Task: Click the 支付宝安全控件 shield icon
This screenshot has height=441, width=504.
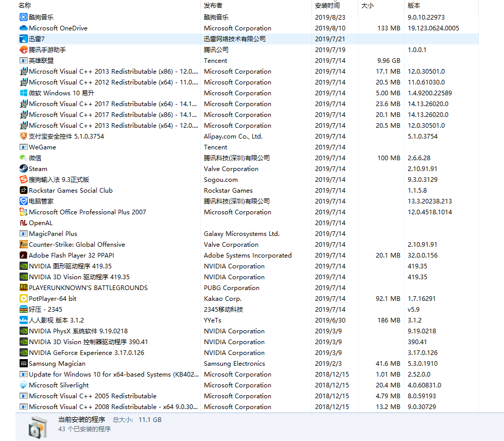Action: (24, 137)
